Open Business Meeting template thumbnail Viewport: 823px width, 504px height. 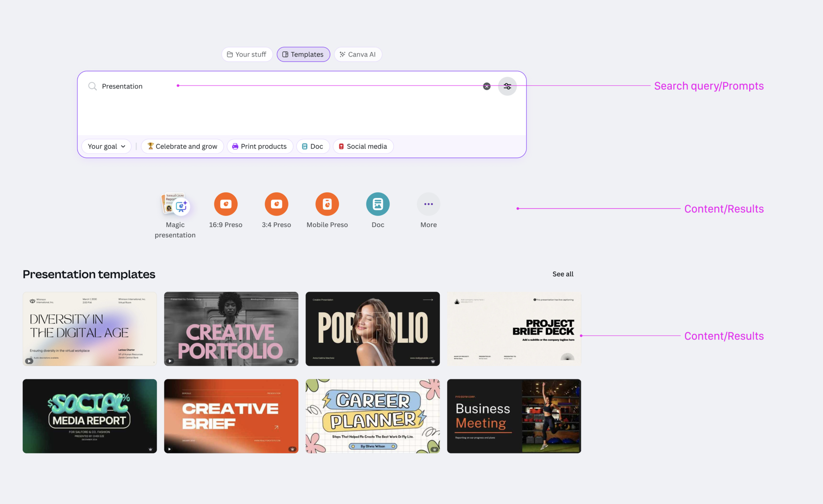514,416
